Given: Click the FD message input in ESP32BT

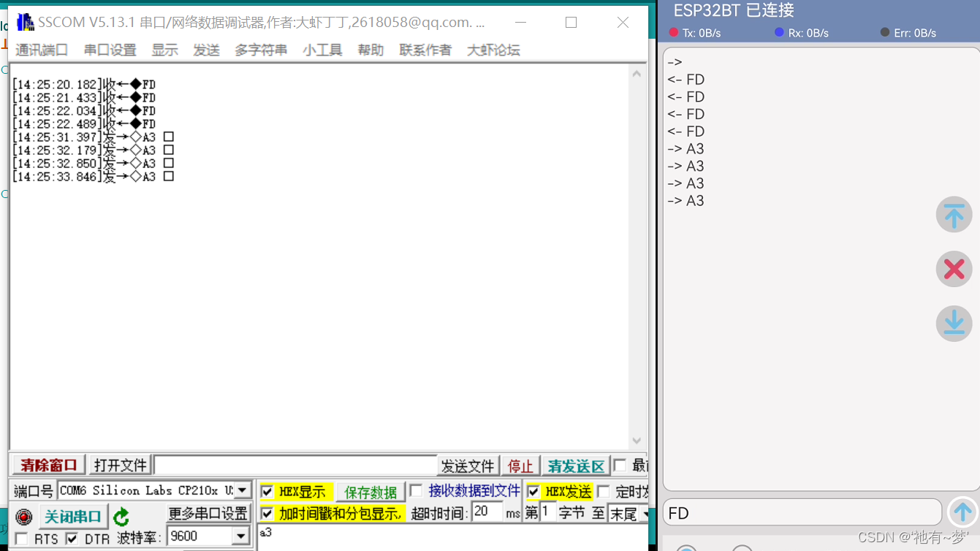Looking at the screenshot, I should point(802,512).
